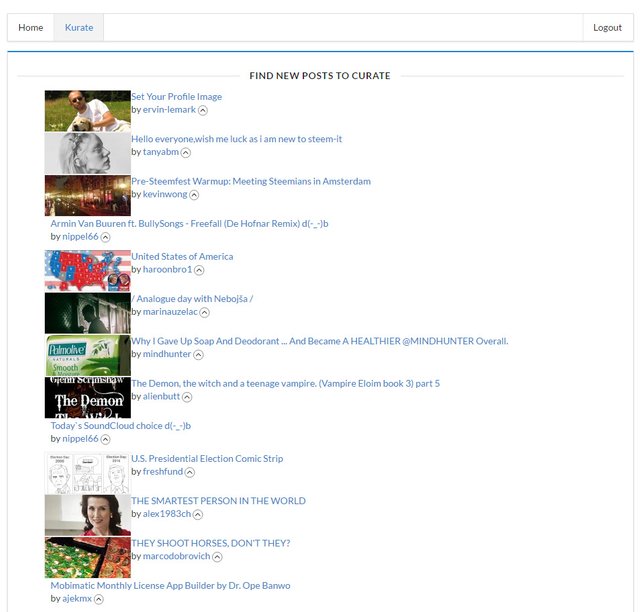Open 'Why I Gave Up Soap And Deodorant' post
Image resolution: width=640 pixels, height=612 pixels.
320,341
